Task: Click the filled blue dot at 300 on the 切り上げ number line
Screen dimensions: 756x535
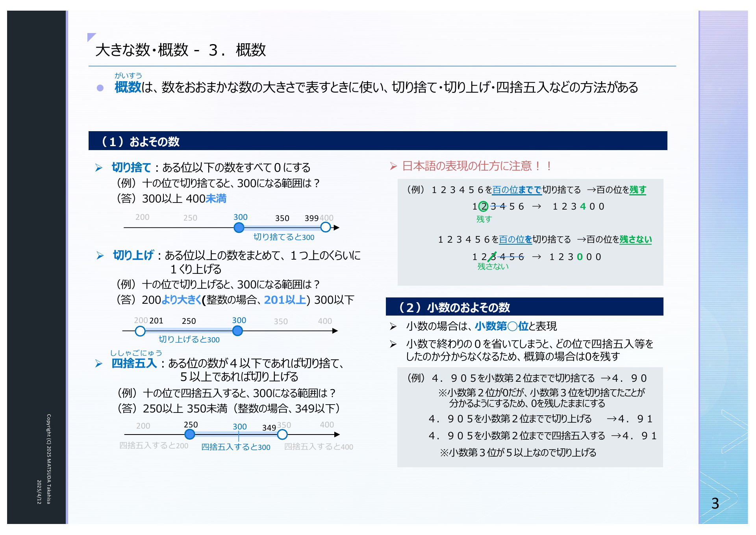Action: coord(237,331)
